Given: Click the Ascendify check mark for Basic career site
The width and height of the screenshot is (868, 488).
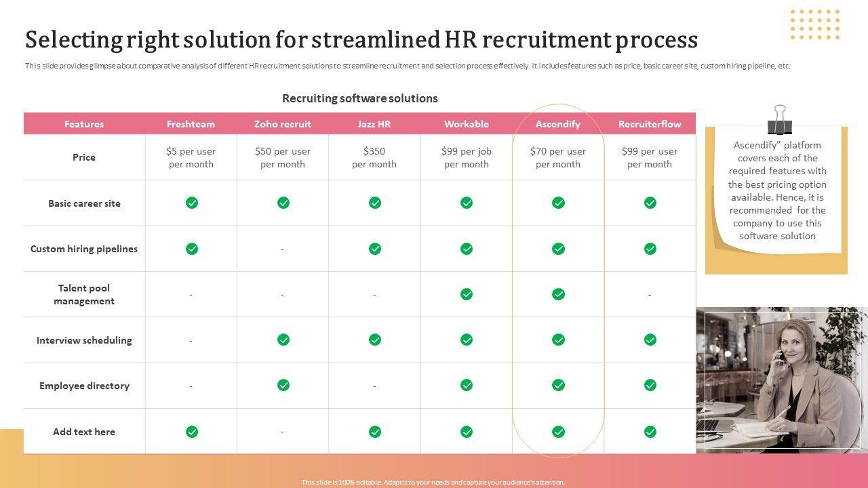Looking at the screenshot, I should (x=558, y=203).
